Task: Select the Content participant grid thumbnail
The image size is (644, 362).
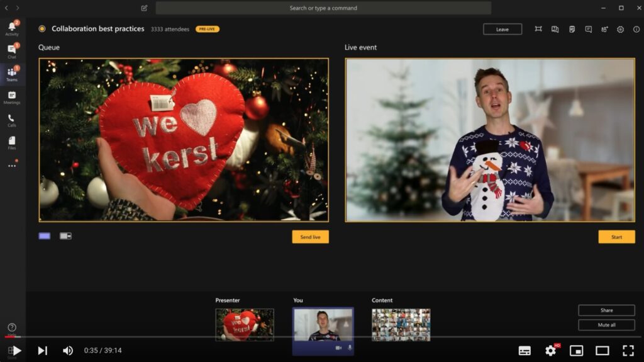Action: pos(401,324)
